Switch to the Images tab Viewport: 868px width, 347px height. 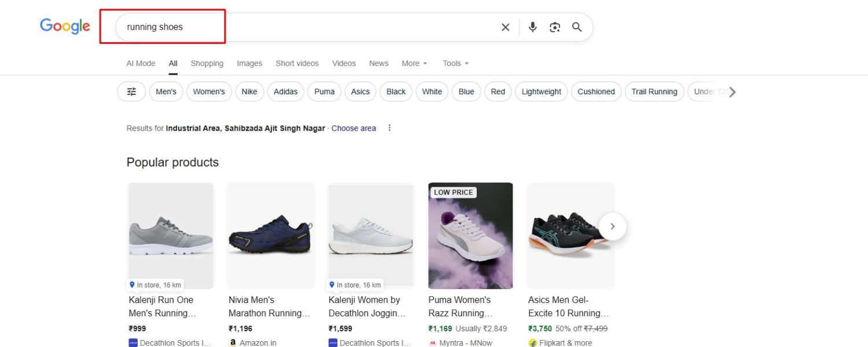pos(249,64)
